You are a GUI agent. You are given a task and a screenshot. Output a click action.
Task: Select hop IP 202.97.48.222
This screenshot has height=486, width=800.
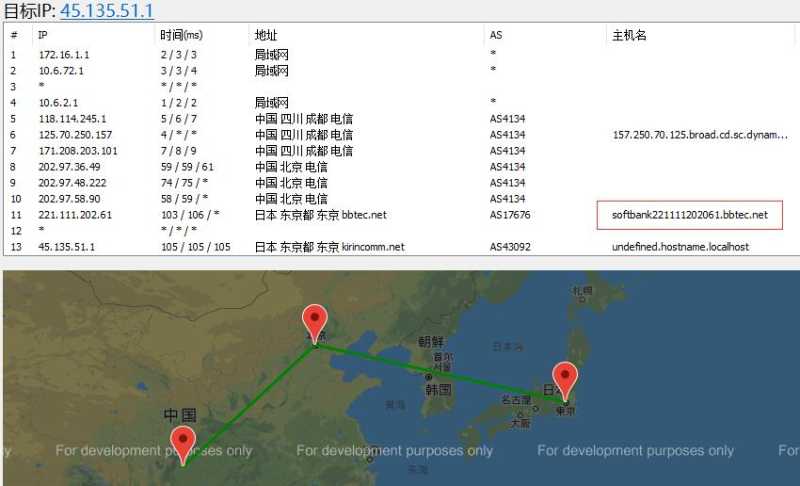(72, 183)
